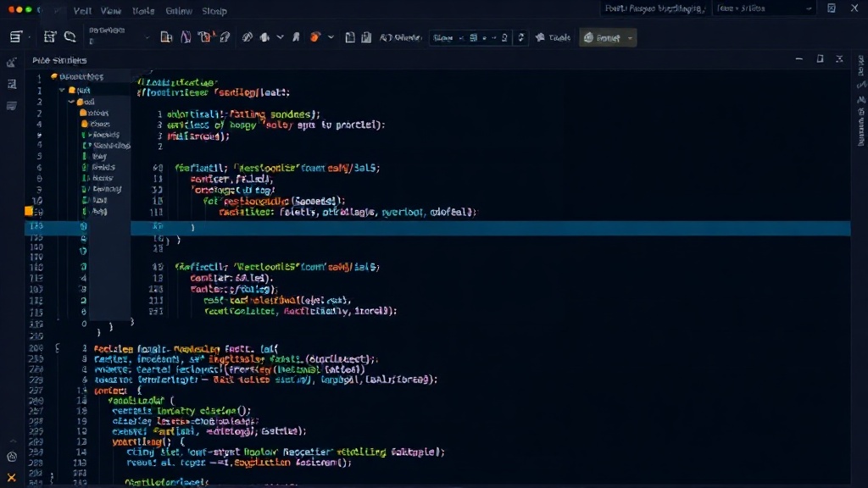868x488 pixels.
Task: Click circular icon above orange X in sidebar
Action: 12,457
